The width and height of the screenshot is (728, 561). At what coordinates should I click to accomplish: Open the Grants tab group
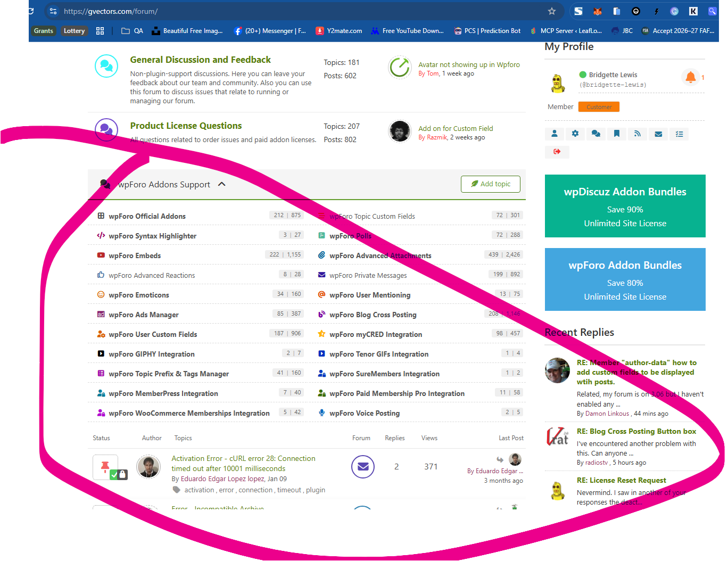point(44,31)
